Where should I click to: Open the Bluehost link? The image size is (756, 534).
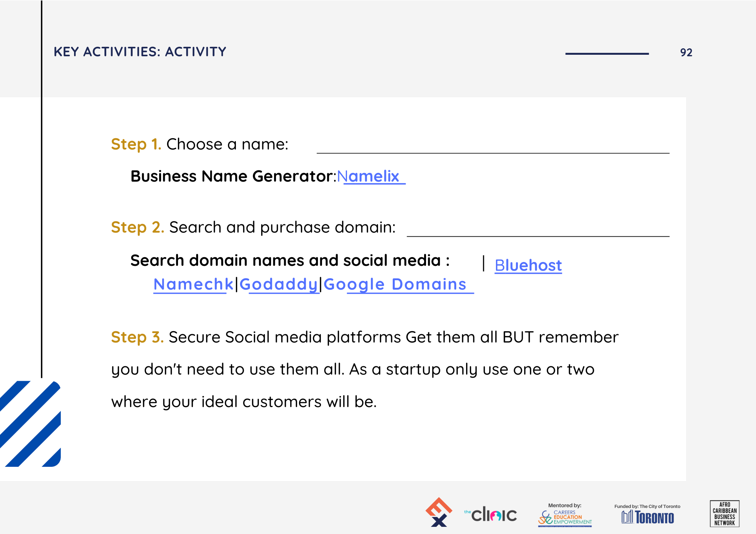tap(528, 265)
